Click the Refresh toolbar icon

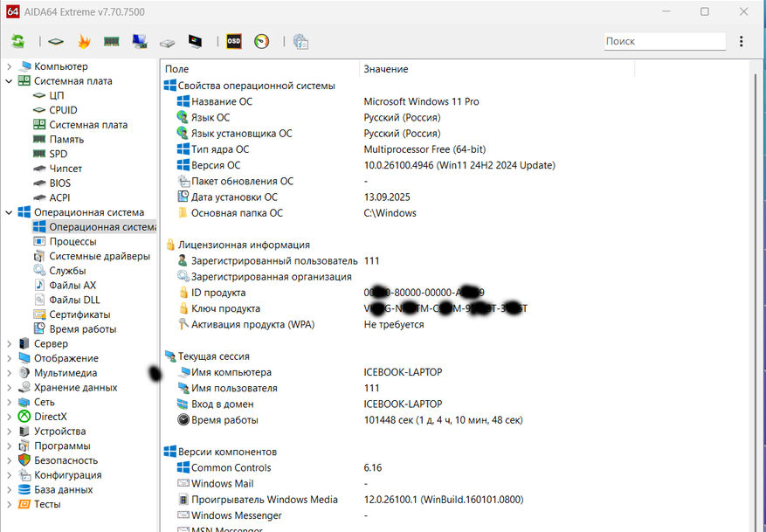point(17,41)
